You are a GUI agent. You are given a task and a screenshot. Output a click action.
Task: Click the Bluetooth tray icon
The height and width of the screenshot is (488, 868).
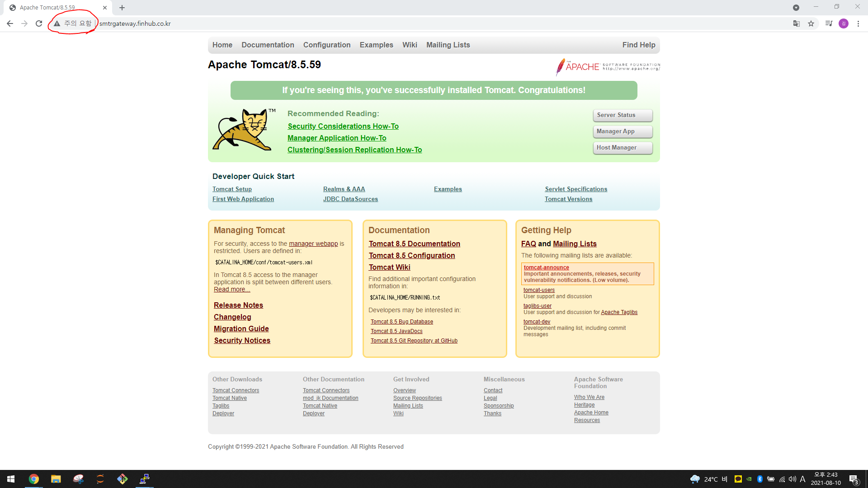[x=760, y=479]
